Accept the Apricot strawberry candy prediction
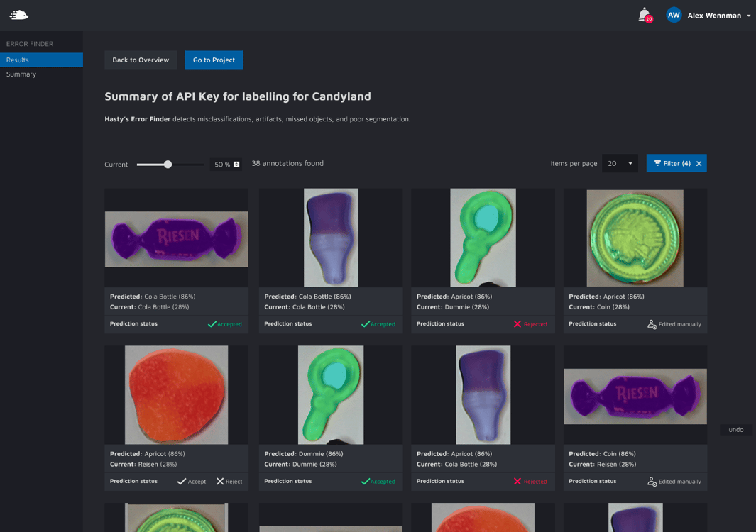756x532 pixels. (x=192, y=481)
